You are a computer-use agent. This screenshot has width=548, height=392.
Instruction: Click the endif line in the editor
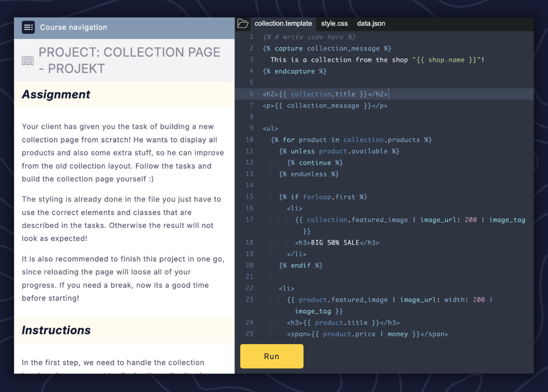tap(300, 265)
